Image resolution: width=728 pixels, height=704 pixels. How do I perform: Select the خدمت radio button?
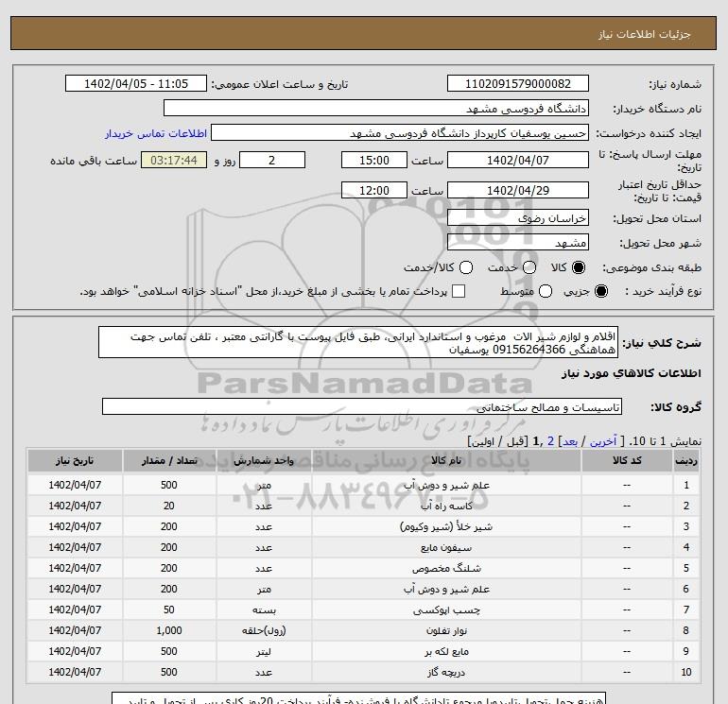tap(529, 267)
